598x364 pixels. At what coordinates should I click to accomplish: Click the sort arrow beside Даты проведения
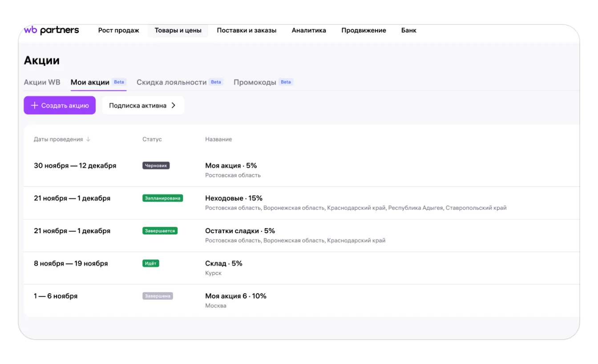click(88, 139)
